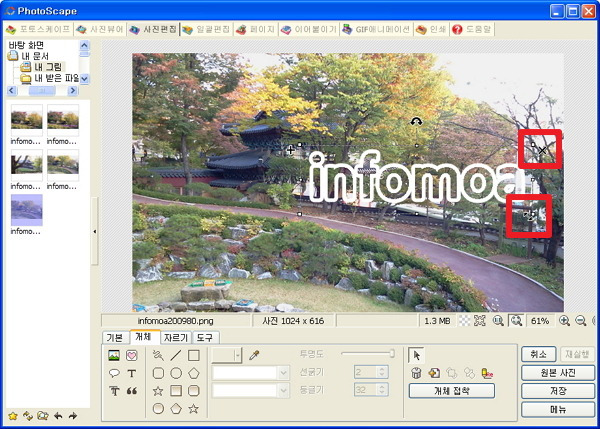Screen dimensions: 600x429
Task: Click the 원본 사진 button
Action: coord(558,372)
